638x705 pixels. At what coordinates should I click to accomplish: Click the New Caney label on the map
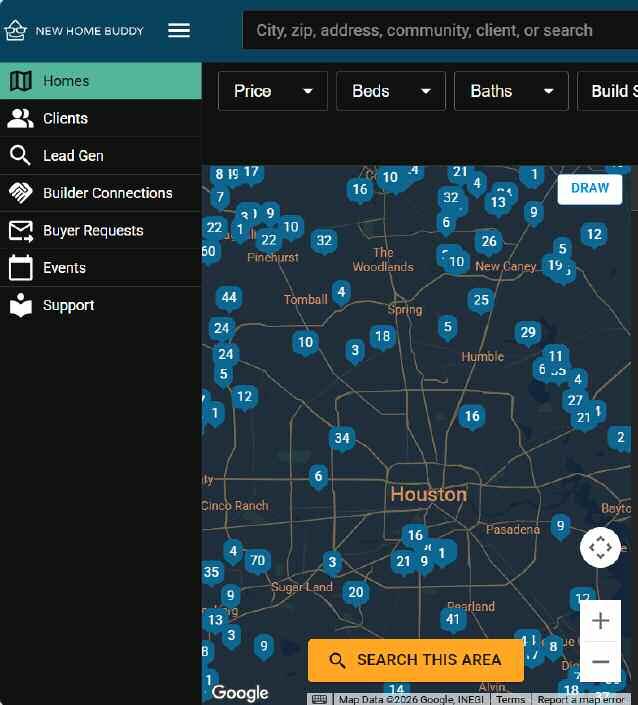(x=505, y=267)
